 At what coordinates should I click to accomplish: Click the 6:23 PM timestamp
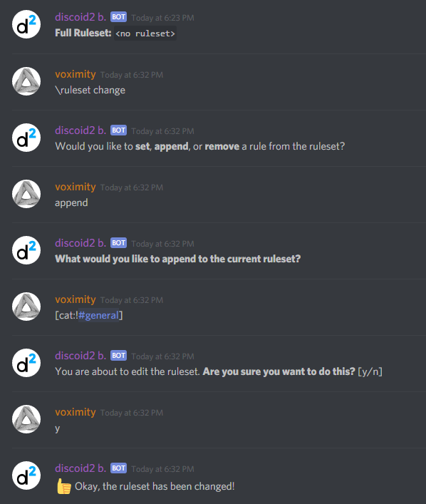pos(162,18)
